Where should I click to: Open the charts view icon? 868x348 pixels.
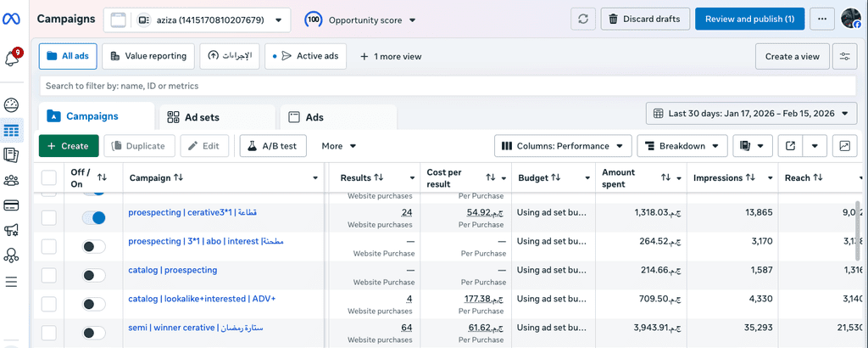point(844,146)
